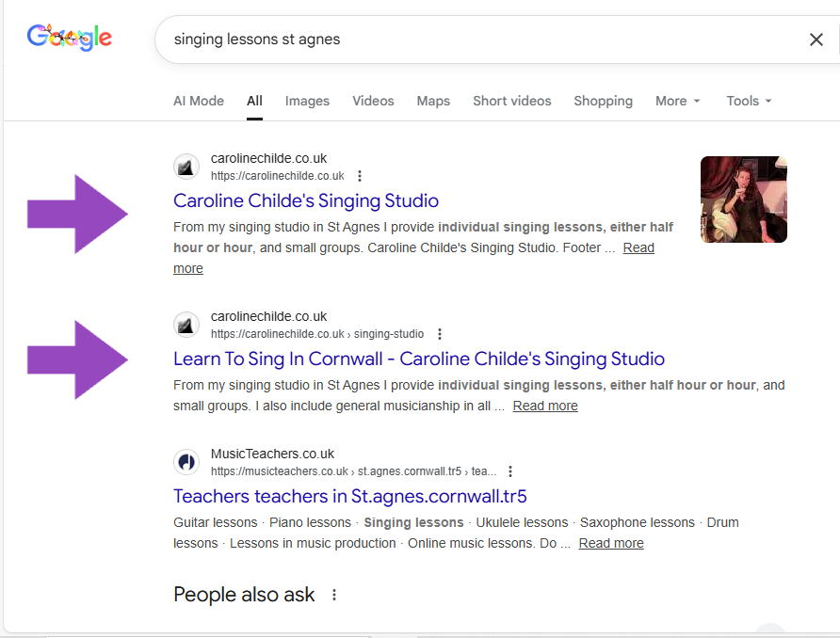Viewport: 840px width, 638px height.
Task: Switch to the Maps tab
Action: coord(433,101)
